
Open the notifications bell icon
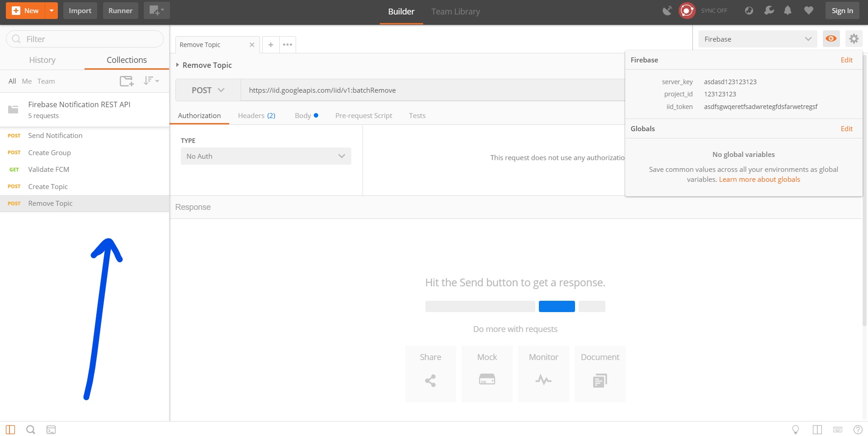point(788,10)
